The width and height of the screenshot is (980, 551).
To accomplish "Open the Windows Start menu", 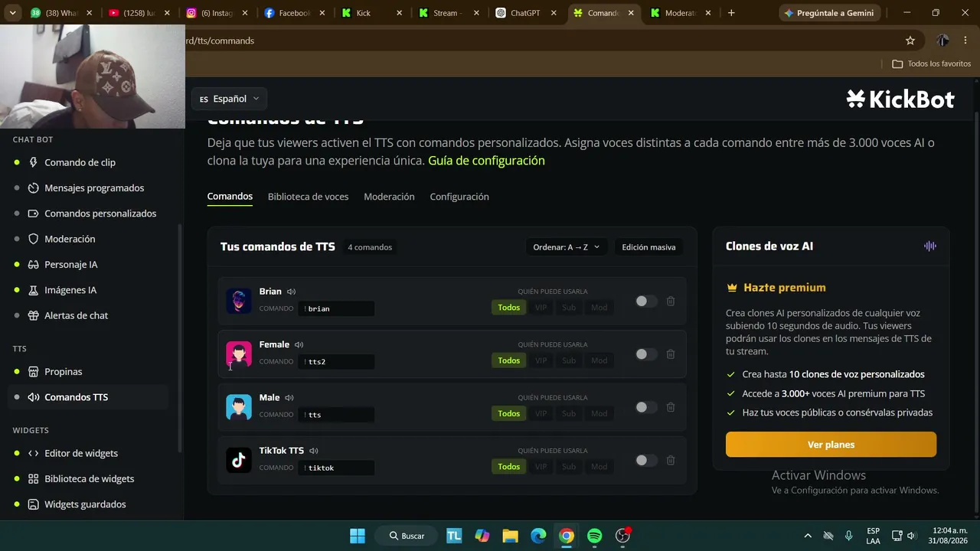I will [358, 536].
